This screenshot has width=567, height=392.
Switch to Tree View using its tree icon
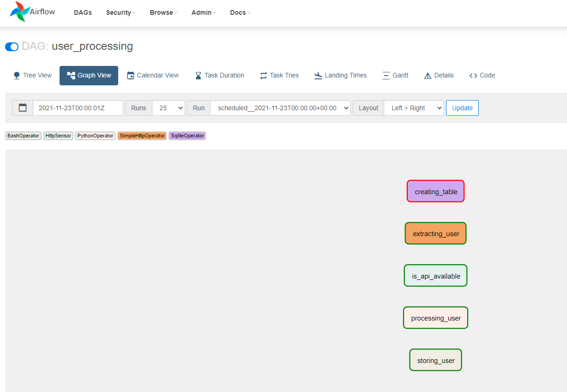coord(17,75)
